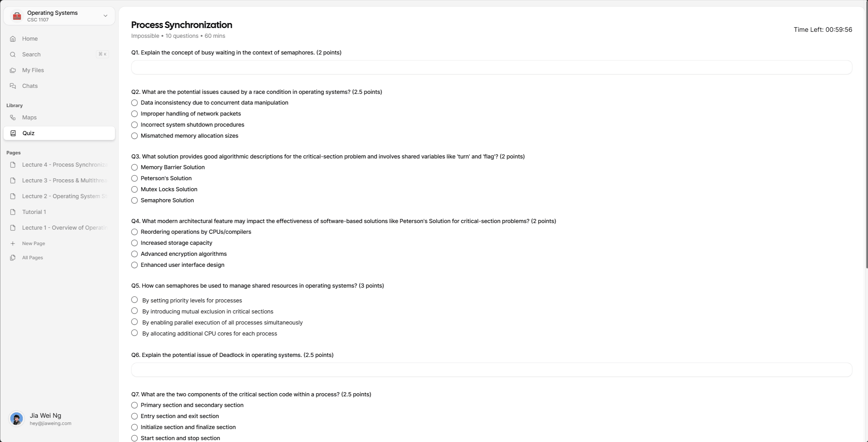The width and height of the screenshot is (868, 442).
Task: Open My Files via its folder icon
Action: click(13, 70)
